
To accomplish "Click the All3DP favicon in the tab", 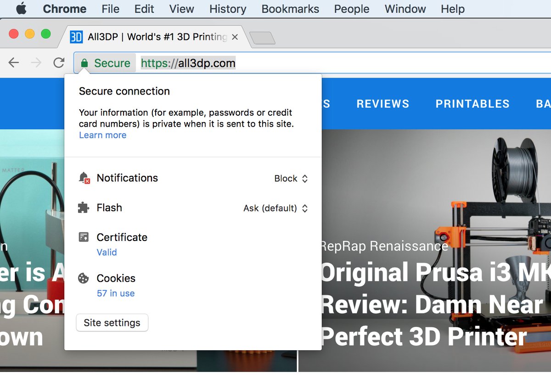I will tap(76, 37).
